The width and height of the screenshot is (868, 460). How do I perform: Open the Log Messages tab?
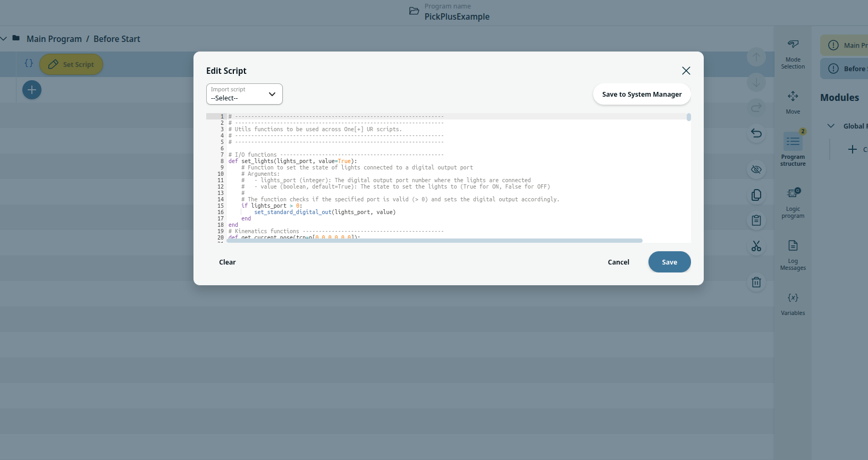coord(793,255)
